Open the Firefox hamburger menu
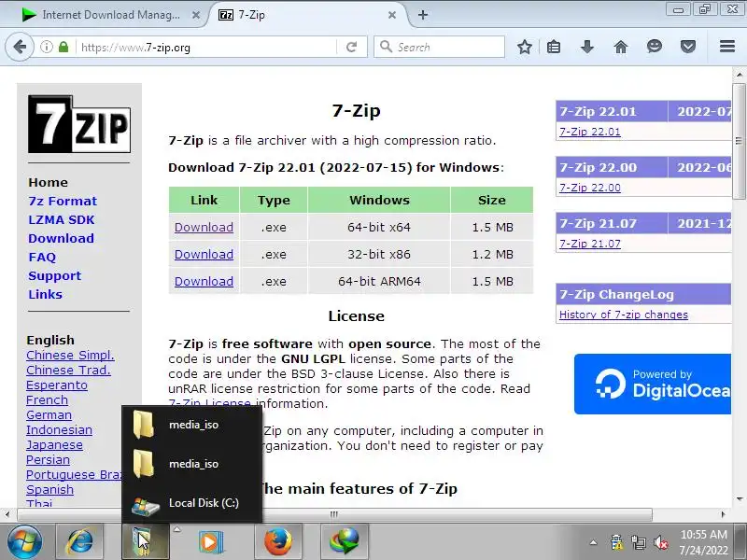The height and width of the screenshot is (560, 747). [727, 46]
